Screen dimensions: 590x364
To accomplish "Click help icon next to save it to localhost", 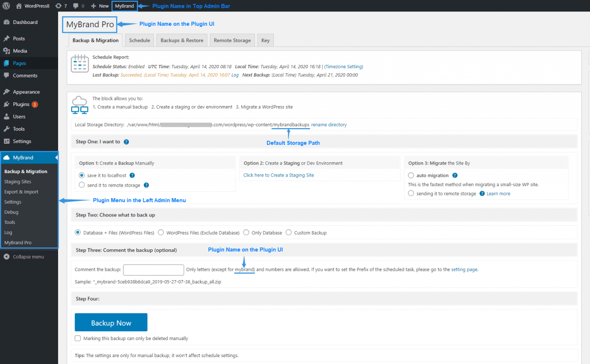I will [132, 176].
